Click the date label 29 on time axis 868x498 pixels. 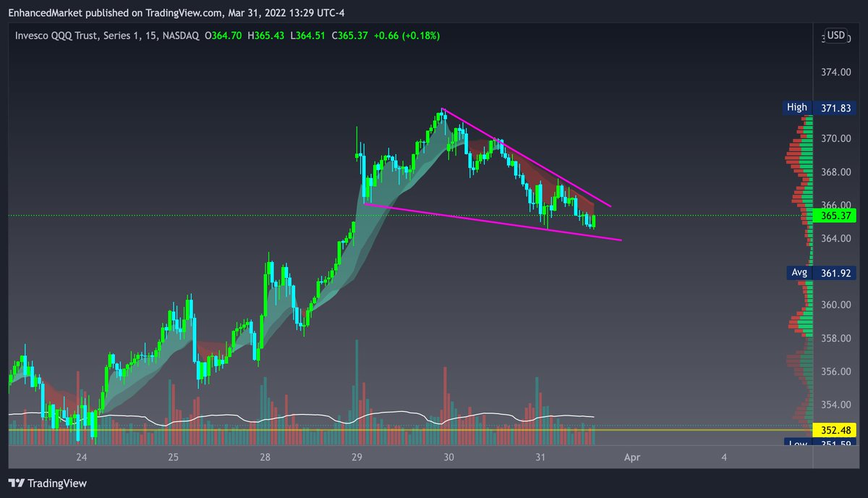coord(357,457)
